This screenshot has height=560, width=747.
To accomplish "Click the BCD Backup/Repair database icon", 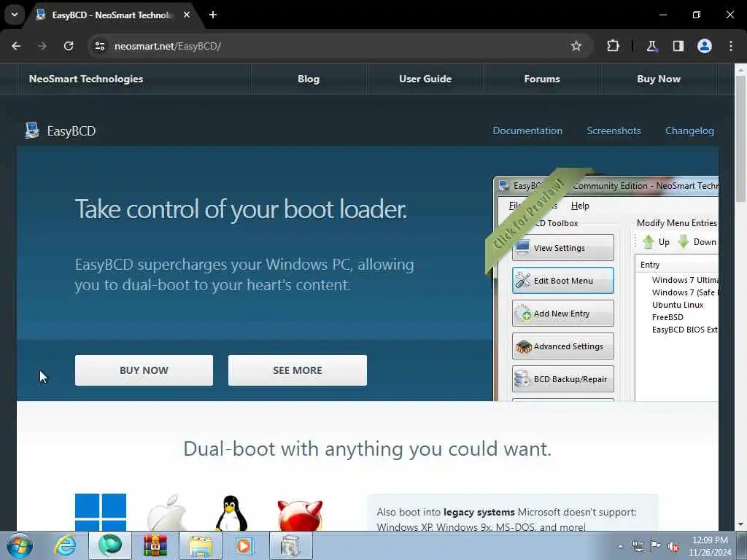I will [x=522, y=379].
